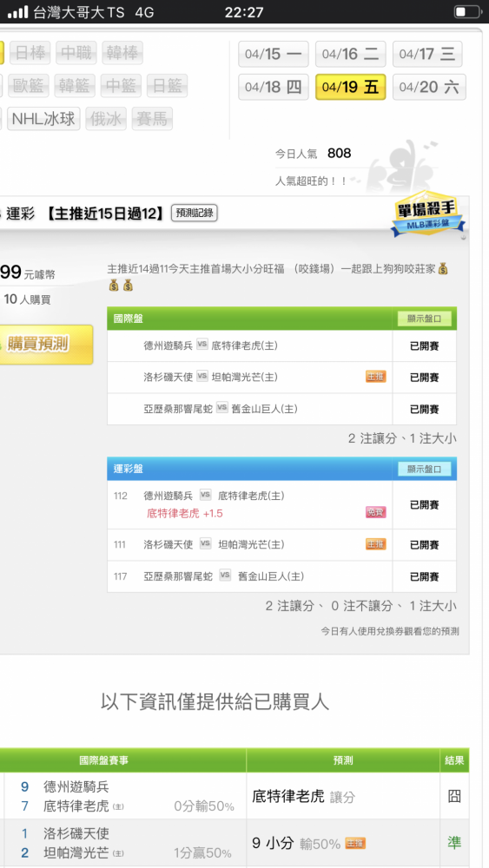Open the 賽馬 tab

(x=152, y=118)
